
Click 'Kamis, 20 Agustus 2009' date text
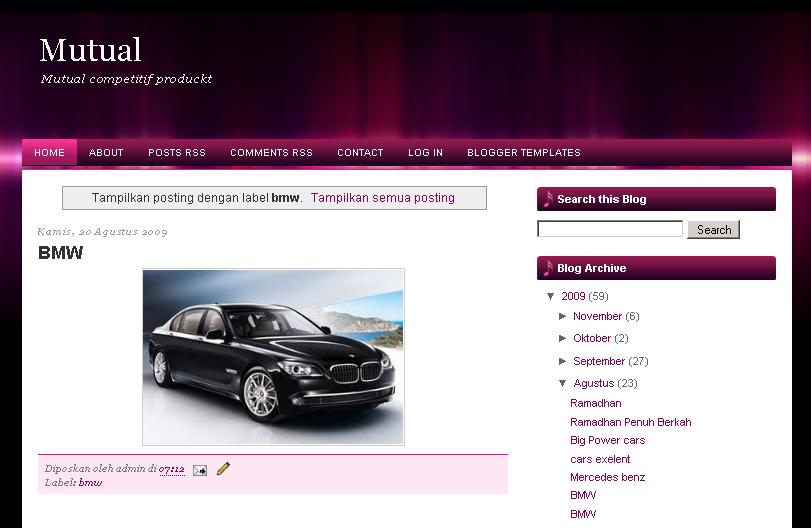point(102,232)
